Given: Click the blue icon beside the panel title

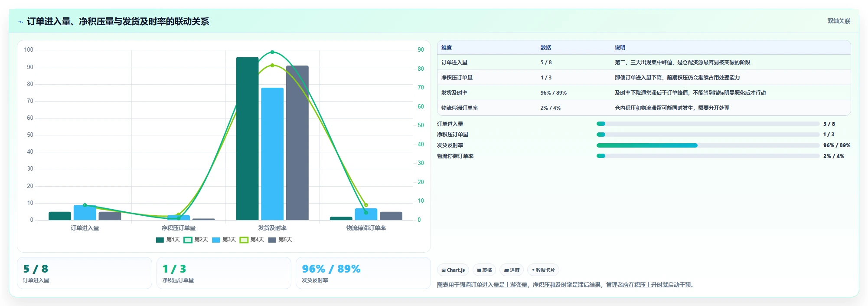Looking at the screenshot, I should coord(20,22).
